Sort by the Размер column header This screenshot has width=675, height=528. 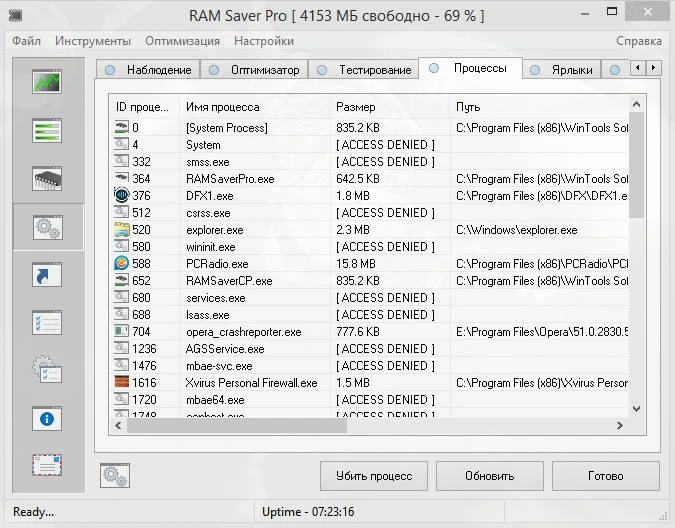tap(390, 107)
